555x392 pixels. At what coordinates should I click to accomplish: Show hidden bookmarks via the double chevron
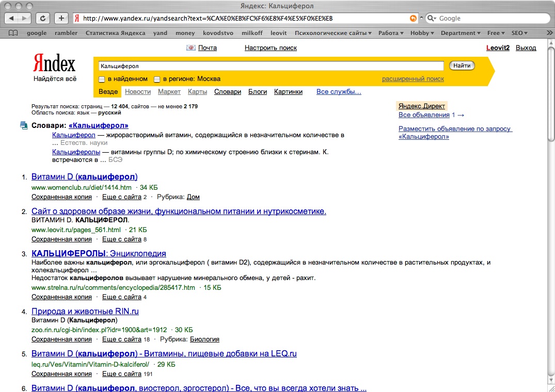click(549, 33)
